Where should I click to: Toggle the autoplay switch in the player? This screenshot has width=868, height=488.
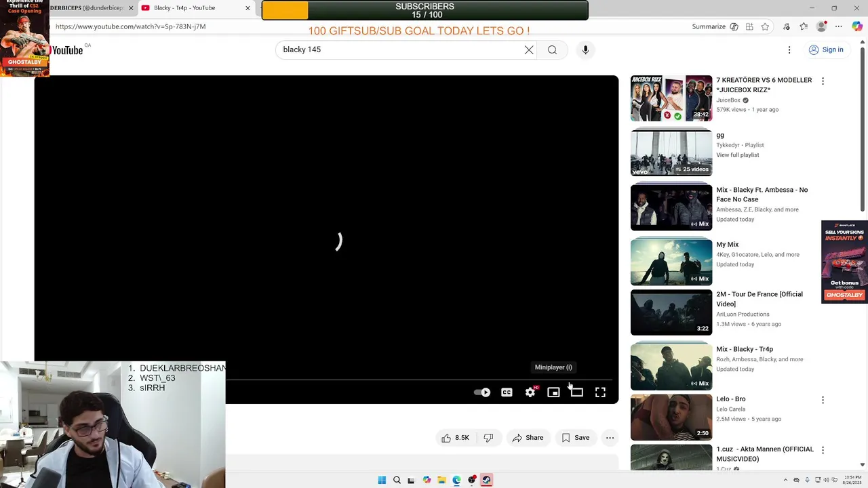481,392
